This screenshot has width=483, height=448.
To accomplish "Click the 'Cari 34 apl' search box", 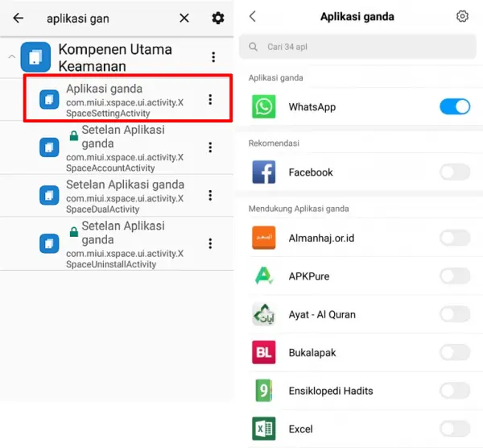I will (357, 47).
